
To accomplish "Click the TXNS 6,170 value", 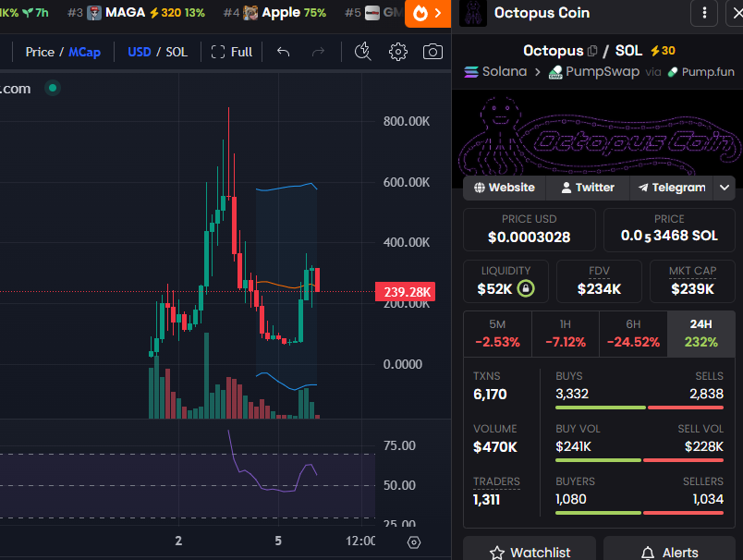I will pos(490,395).
